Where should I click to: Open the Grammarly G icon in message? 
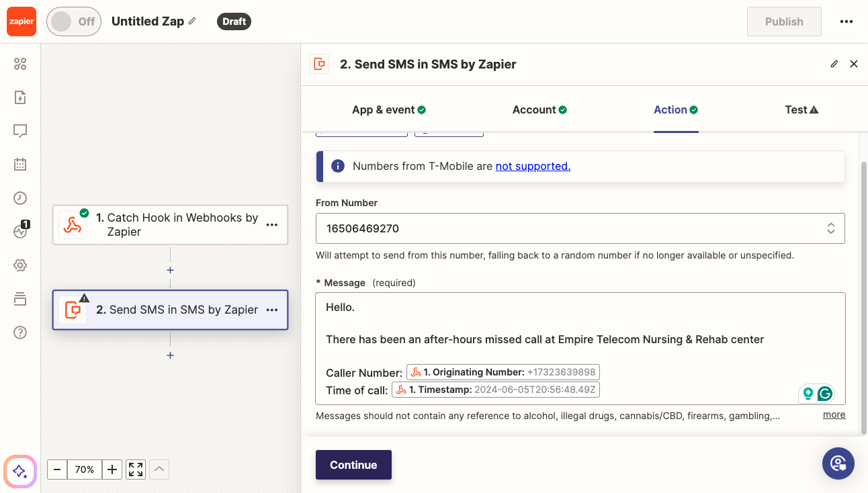(825, 394)
